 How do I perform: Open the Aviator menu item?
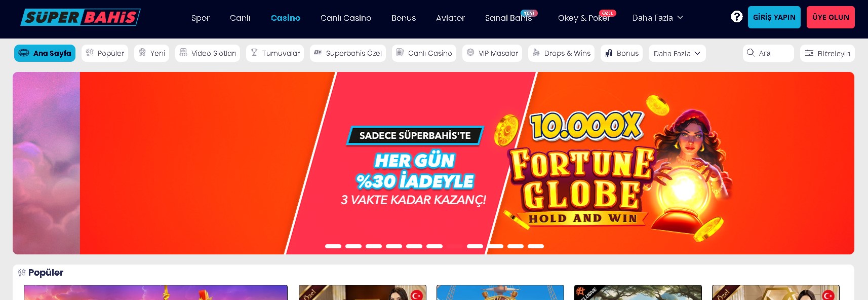pyautogui.click(x=450, y=18)
